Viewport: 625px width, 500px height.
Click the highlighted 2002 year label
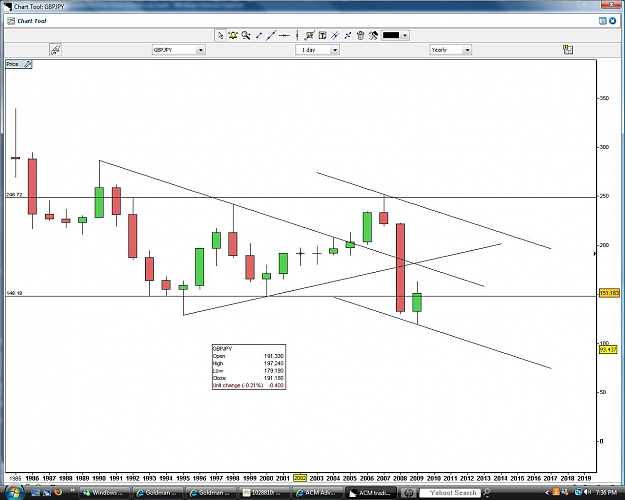(x=300, y=478)
